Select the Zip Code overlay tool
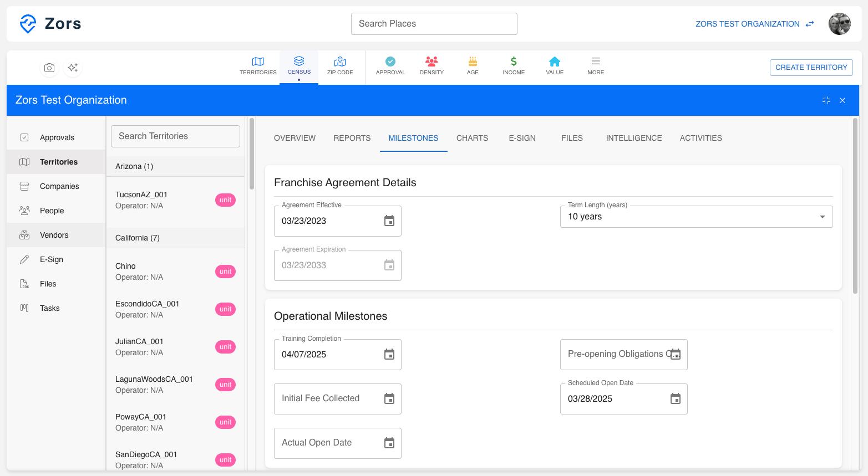The width and height of the screenshot is (868, 476). coord(340,65)
